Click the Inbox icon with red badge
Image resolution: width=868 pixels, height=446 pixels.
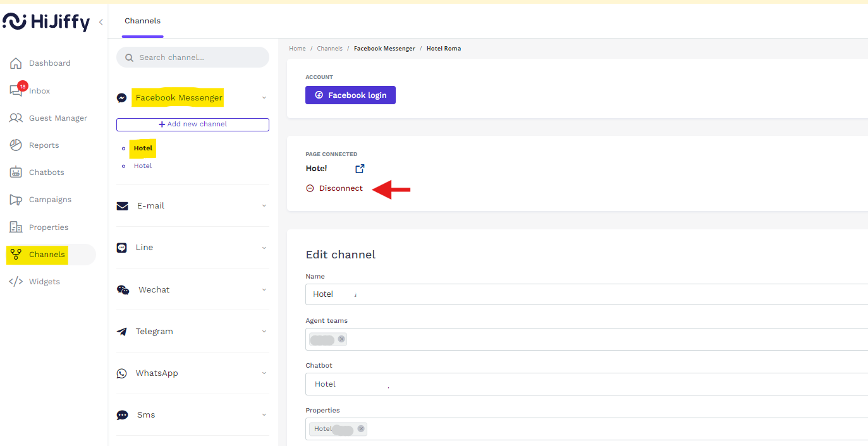pos(17,89)
